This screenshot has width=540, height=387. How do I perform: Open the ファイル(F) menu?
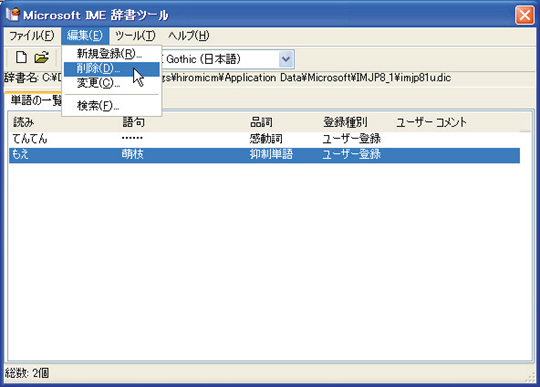coord(31,35)
